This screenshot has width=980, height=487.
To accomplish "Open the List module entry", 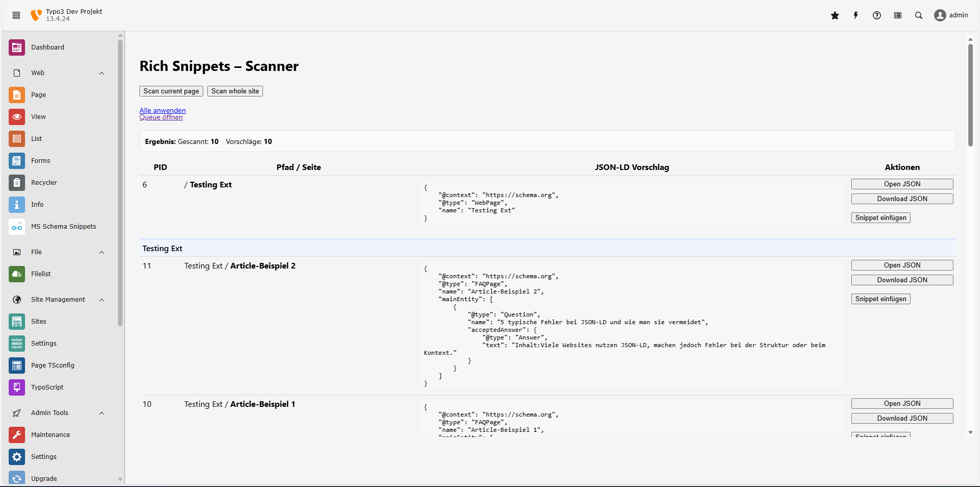I will pyautogui.click(x=37, y=138).
